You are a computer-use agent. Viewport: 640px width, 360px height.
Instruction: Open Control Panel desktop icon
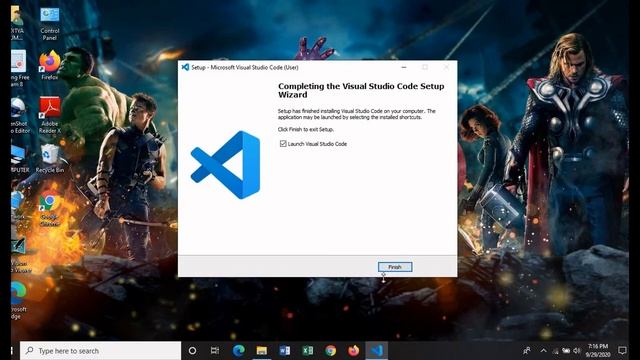[x=50, y=23]
